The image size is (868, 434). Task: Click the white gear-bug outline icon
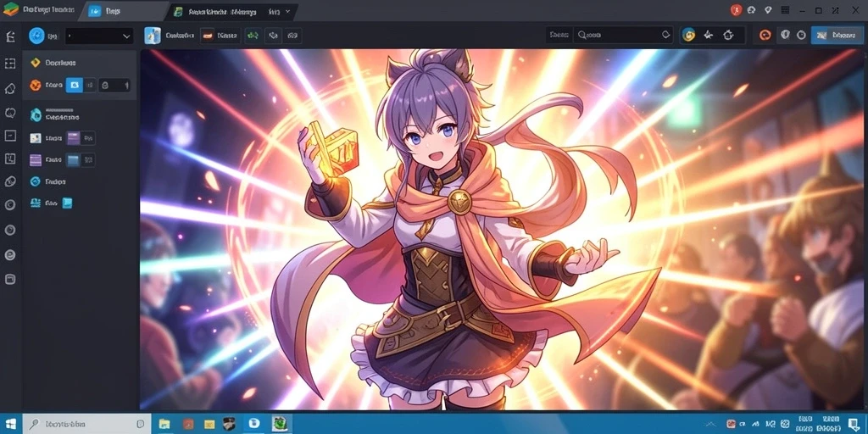pyautogui.click(x=728, y=35)
